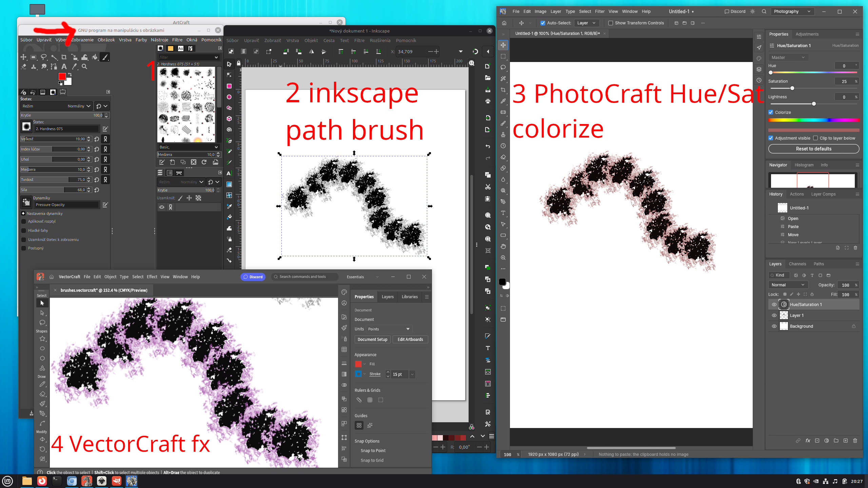
Task: Open the Normal blend mode dropdown in PhotoCraft
Action: (x=788, y=285)
